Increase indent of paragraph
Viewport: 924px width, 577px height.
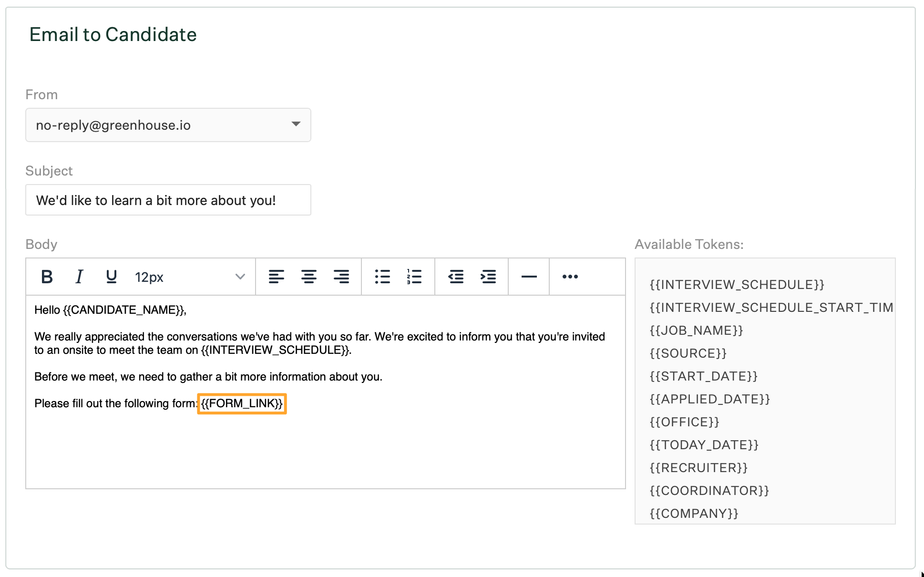pos(488,277)
